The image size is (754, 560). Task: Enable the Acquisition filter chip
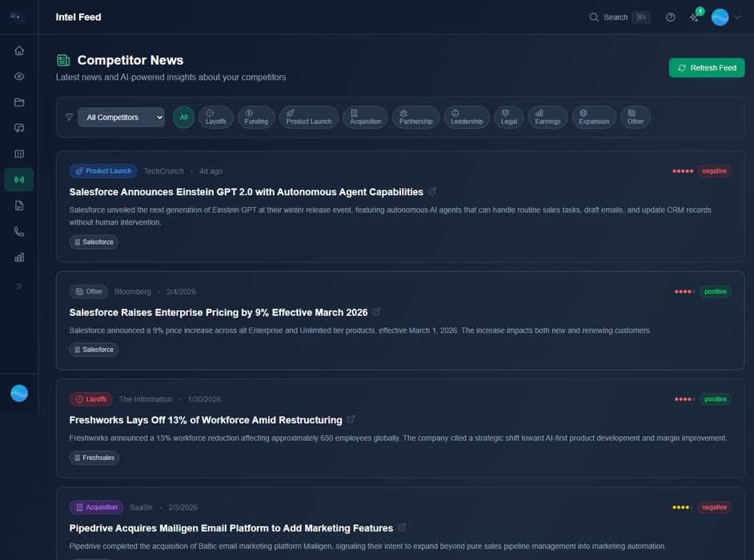click(365, 118)
